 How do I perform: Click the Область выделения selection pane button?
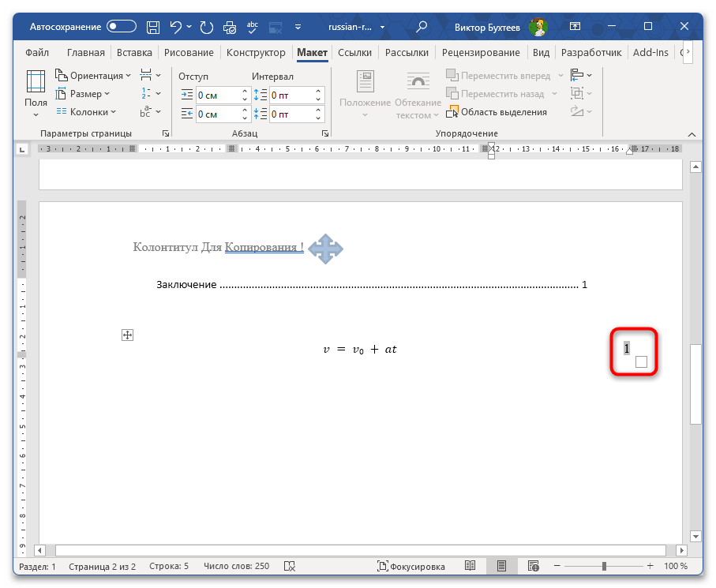point(497,112)
